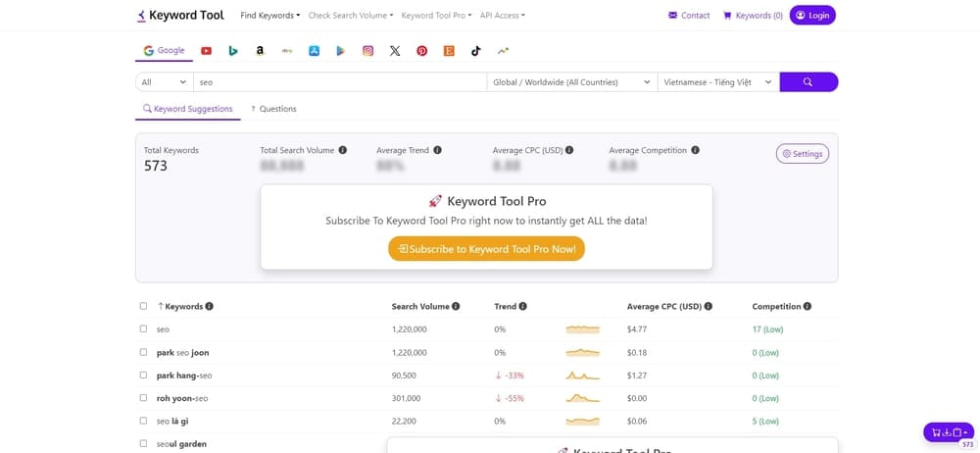Click the $4.77 CPC value
The height and width of the screenshot is (453, 980).
point(637,329)
